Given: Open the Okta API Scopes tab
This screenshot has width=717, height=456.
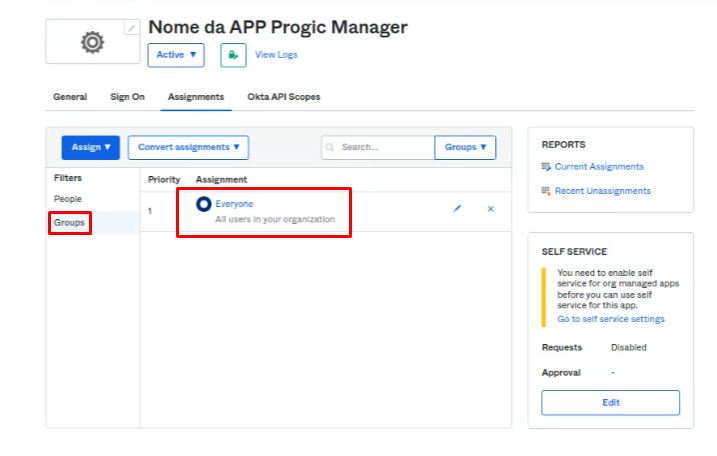Looking at the screenshot, I should point(284,97).
